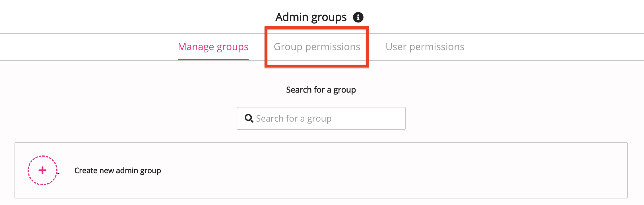This screenshot has height=205, width=644.
Task: Click the word Admin in the page title
Action: click(x=292, y=17)
